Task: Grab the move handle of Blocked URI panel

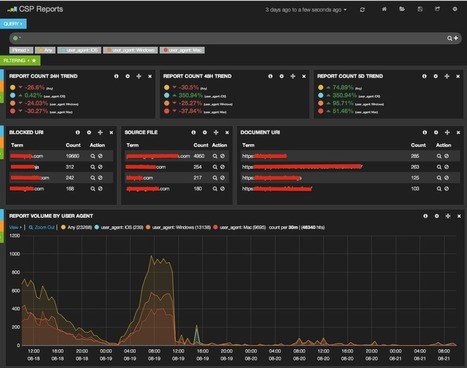Action: point(100,133)
